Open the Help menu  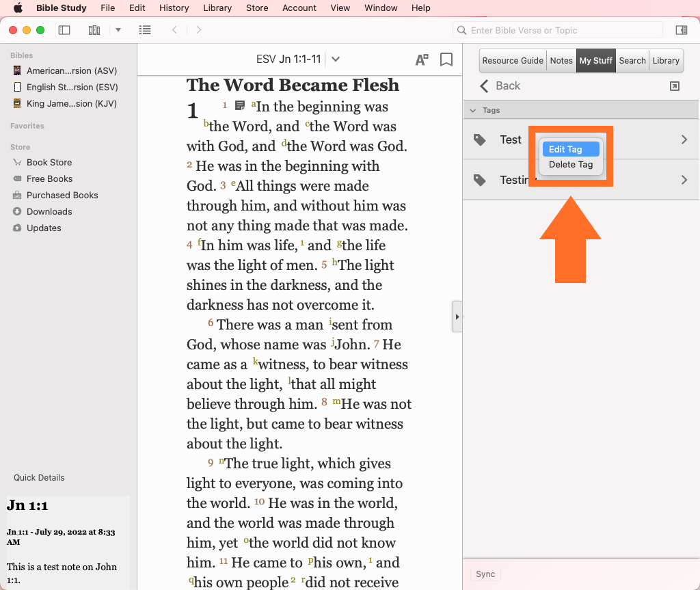click(420, 8)
